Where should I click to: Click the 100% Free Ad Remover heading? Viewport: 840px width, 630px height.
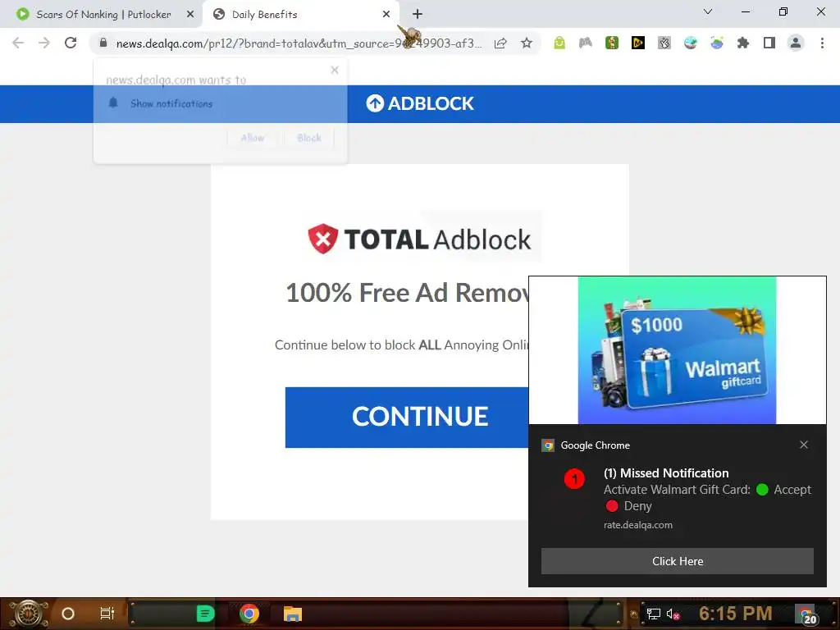click(407, 293)
